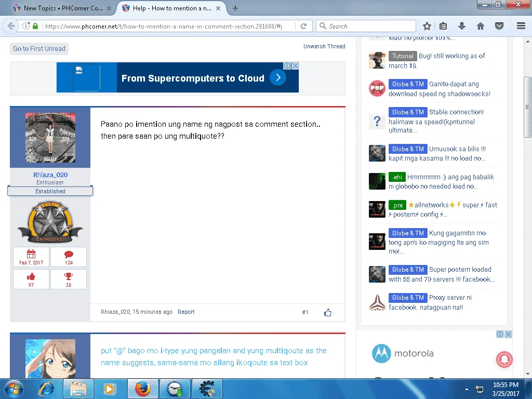The image size is (532, 399).
Task: Click the ad's blue arrow button
Action: click(278, 78)
